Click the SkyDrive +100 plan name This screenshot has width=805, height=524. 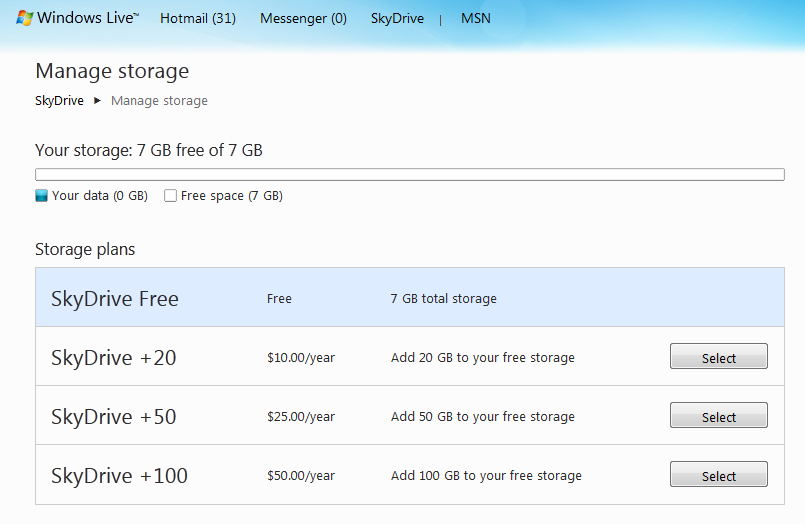[x=119, y=475]
